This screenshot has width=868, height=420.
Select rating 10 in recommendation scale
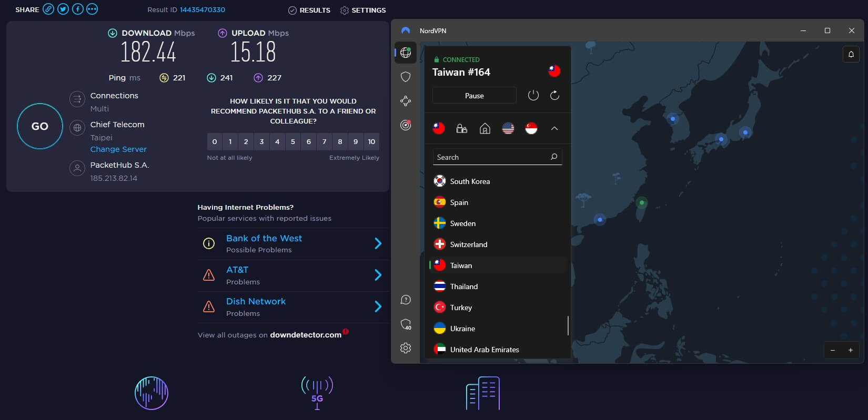click(x=371, y=142)
